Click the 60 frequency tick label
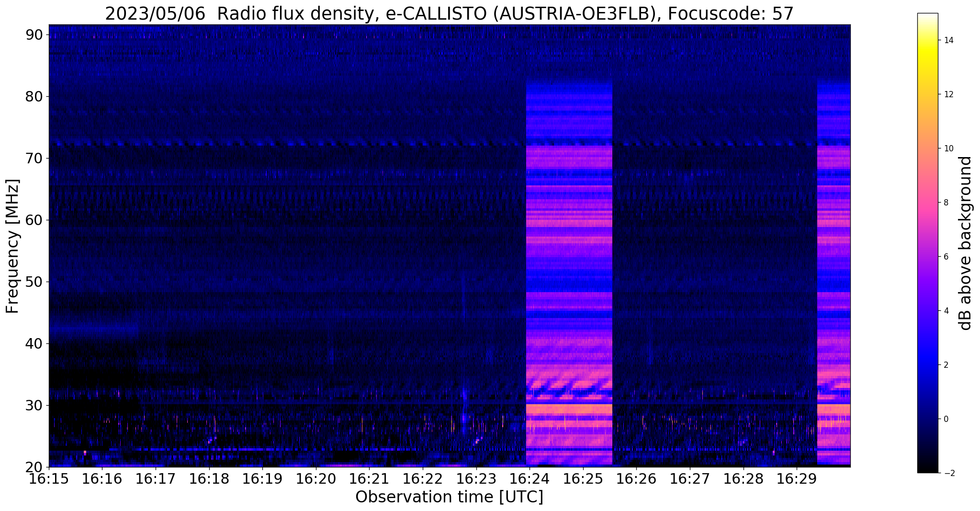 35,220
